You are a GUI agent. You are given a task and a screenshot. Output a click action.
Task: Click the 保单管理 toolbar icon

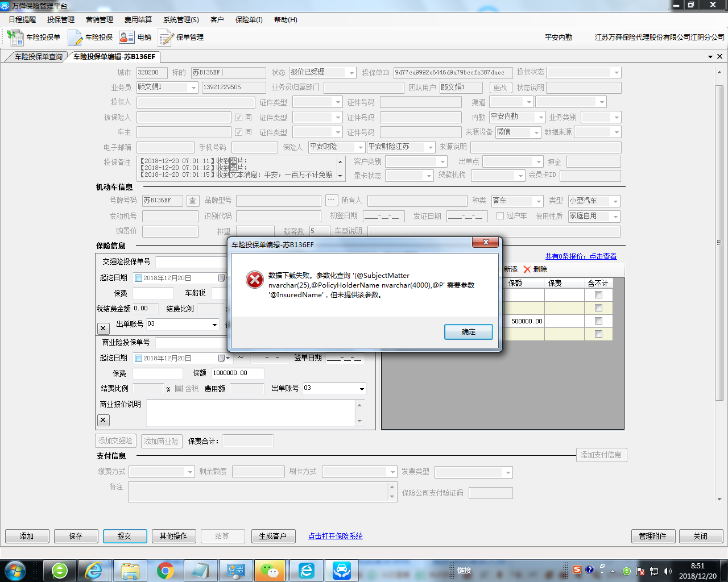click(x=166, y=38)
